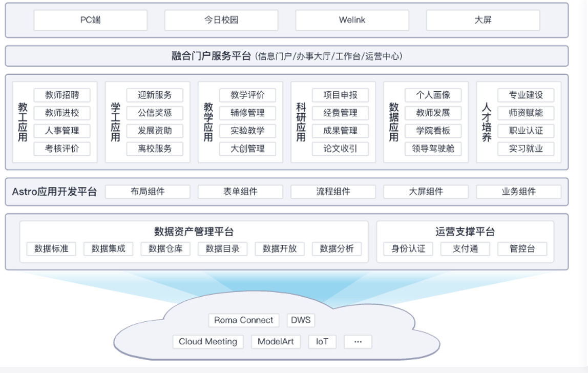This screenshot has width=588, height=373.
Task: Click the 教师招聘 application box
Action: [x=62, y=95]
